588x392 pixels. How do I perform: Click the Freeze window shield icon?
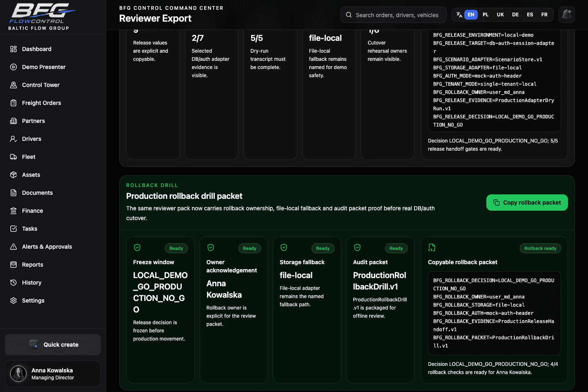[x=137, y=247]
